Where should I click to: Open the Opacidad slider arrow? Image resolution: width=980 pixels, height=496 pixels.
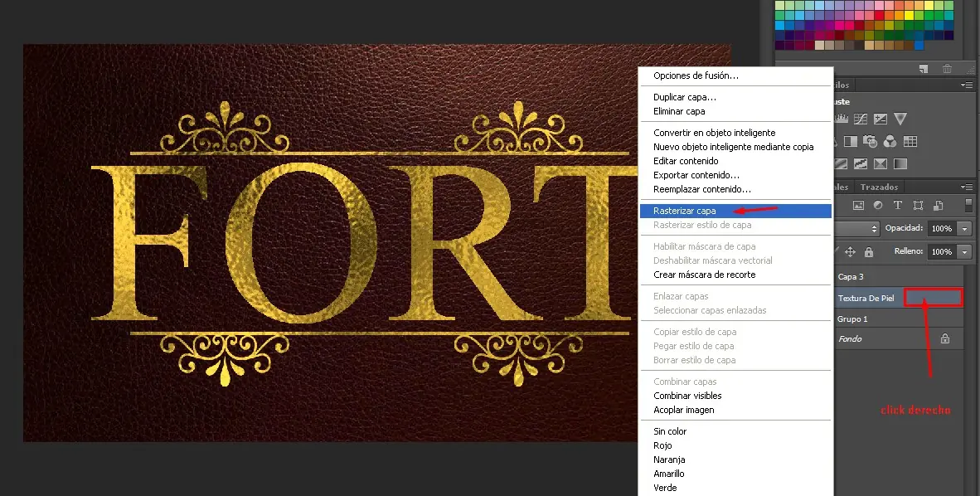(965, 228)
